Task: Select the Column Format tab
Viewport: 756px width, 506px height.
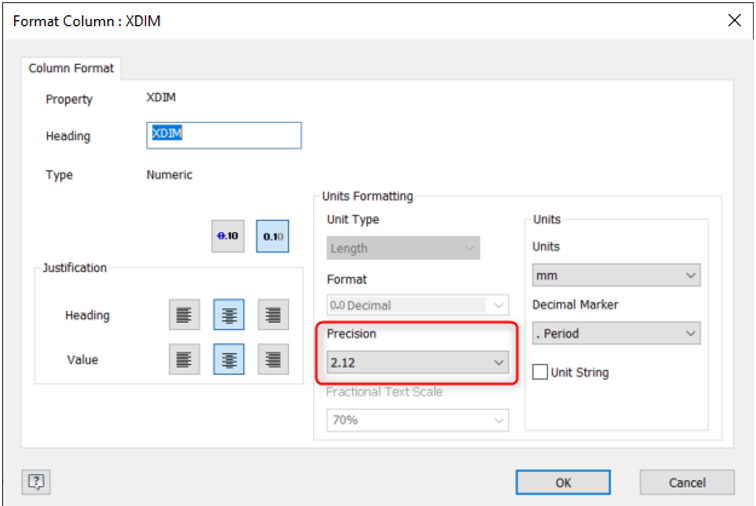Action: 71,68
